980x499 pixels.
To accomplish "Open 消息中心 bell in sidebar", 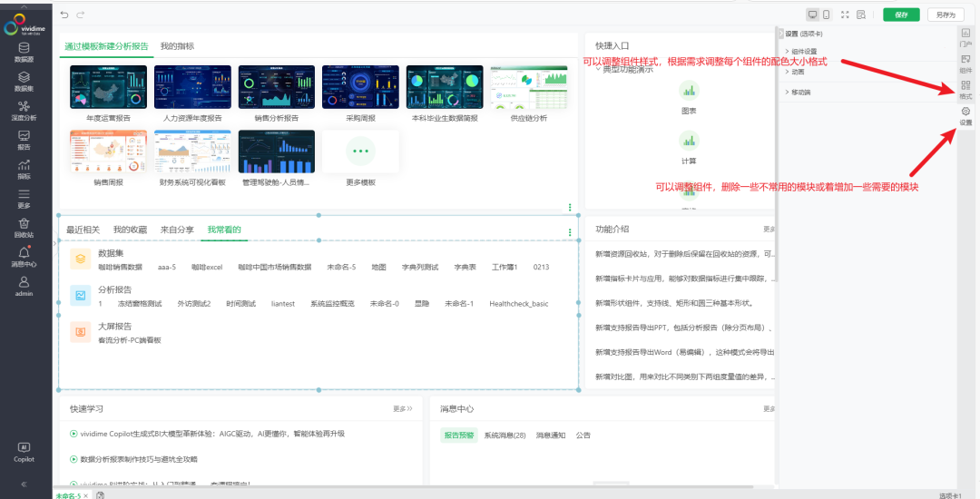I will click(x=24, y=258).
